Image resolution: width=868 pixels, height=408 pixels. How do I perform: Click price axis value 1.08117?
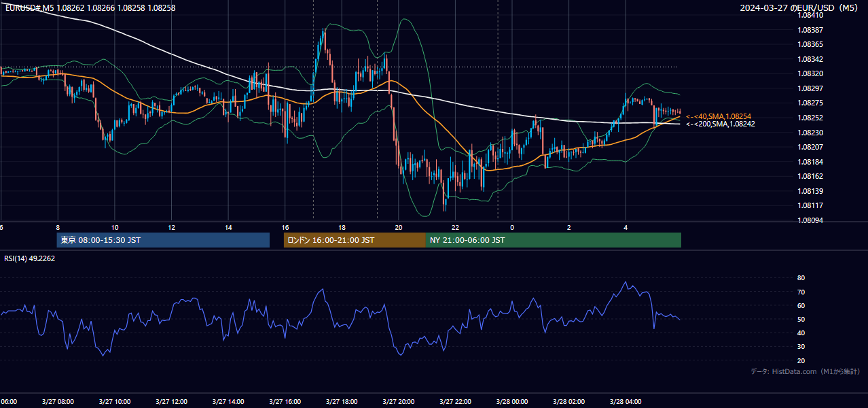tap(810, 205)
